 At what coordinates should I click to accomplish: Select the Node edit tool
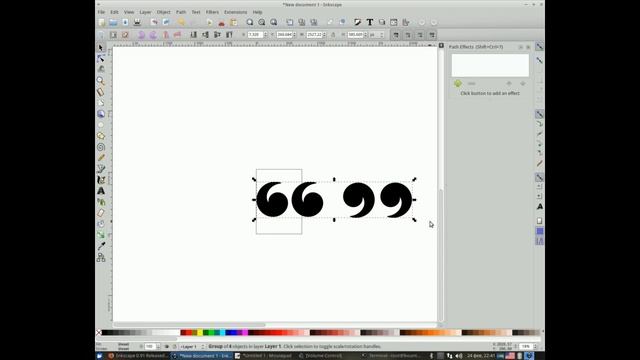[101, 59]
